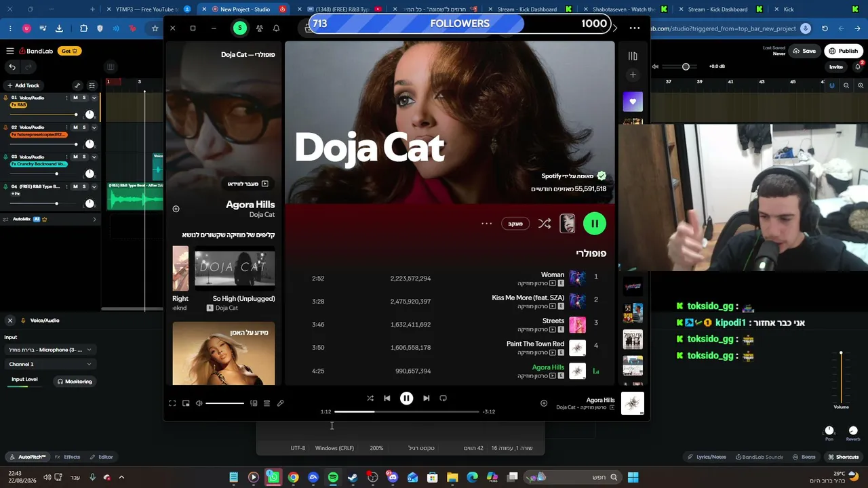Solo track 03 Voice/Audio
The image size is (868, 488).
[84, 157]
